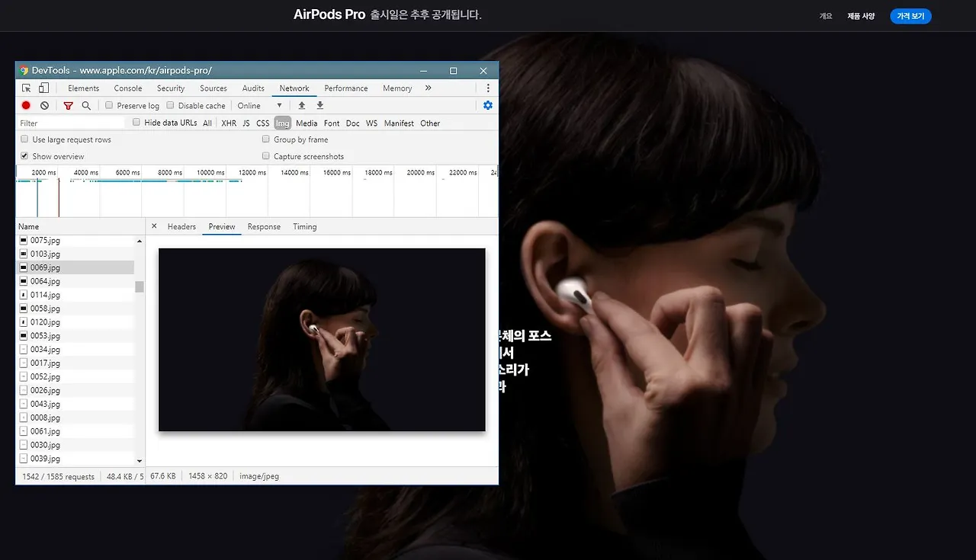
Task: Switch to the Elements tab
Action: (83, 88)
